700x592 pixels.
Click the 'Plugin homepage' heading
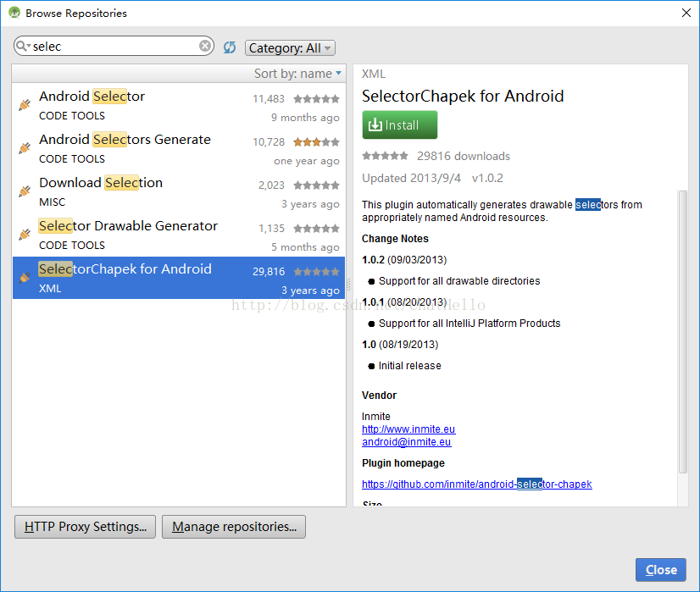(403, 463)
